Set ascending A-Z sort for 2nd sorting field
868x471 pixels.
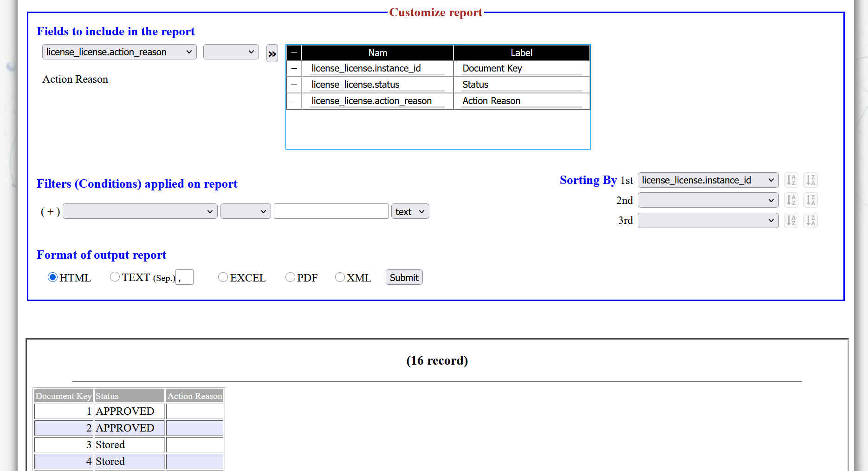pyautogui.click(x=791, y=200)
